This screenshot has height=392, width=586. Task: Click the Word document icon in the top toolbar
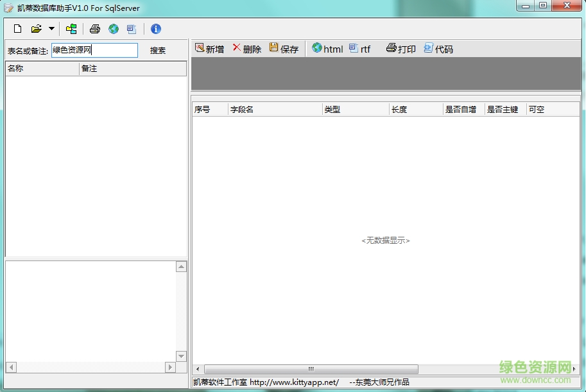click(132, 28)
